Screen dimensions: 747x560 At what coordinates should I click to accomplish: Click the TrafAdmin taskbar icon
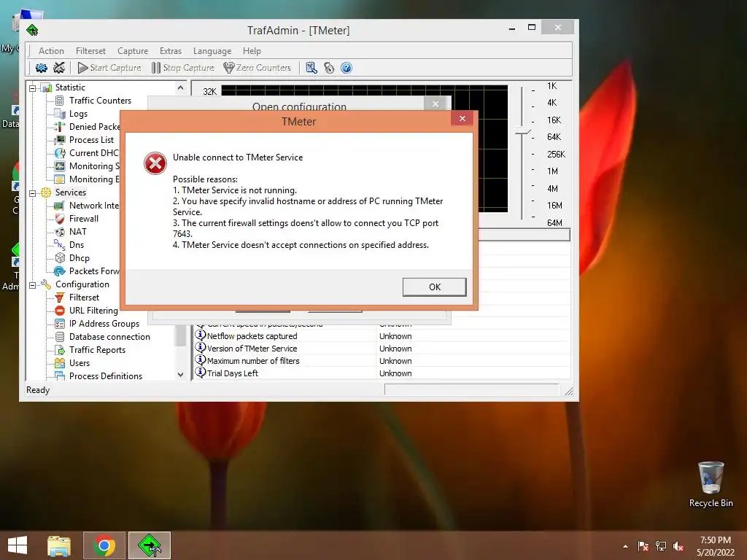pyautogui.click(x=149, y=545)
